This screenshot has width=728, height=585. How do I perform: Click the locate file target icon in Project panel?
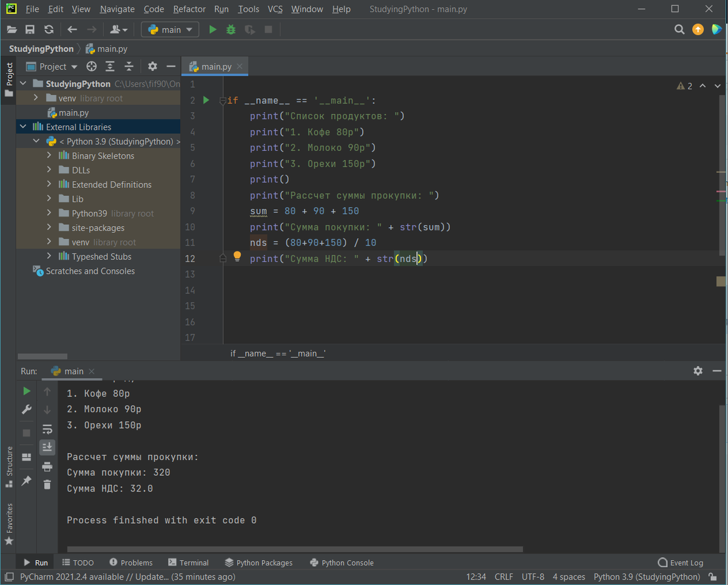(92, 67)
